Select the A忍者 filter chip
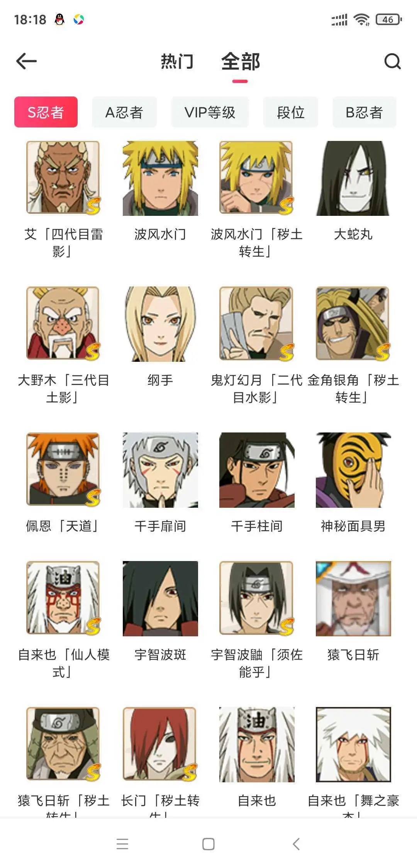The height and width of the screenshot is (868, 417). 124,112
